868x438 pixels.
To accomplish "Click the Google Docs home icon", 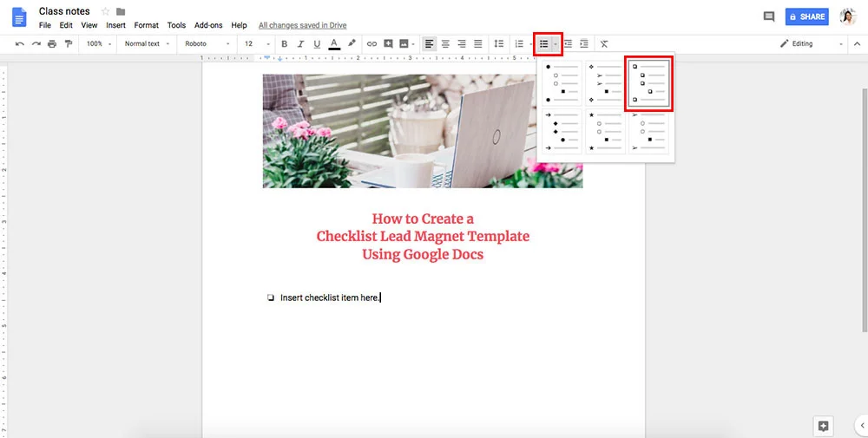I will click(x=20, y=17).
